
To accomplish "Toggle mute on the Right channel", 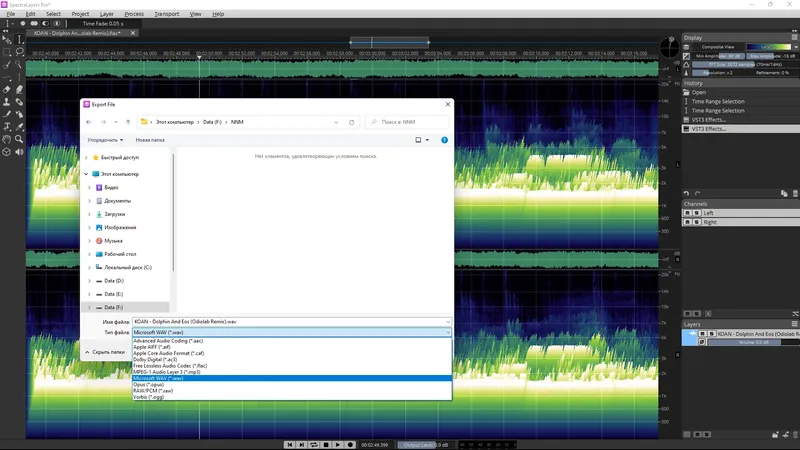I will pyautogui.click(x=687, y=222).
